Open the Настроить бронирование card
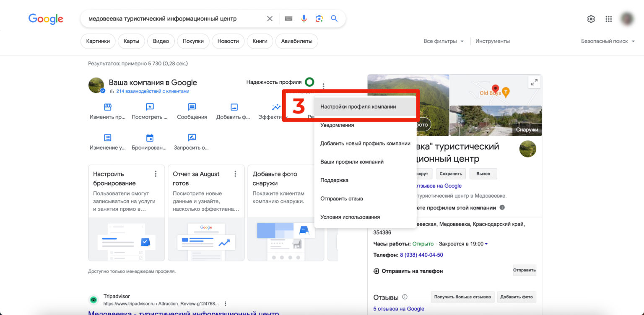 (126, 213)
